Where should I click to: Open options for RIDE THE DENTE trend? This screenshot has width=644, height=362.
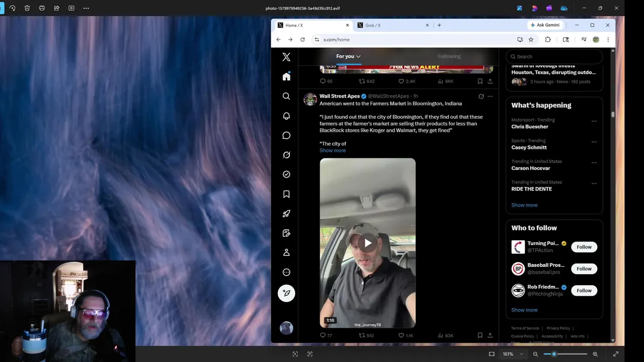(594, 184)
